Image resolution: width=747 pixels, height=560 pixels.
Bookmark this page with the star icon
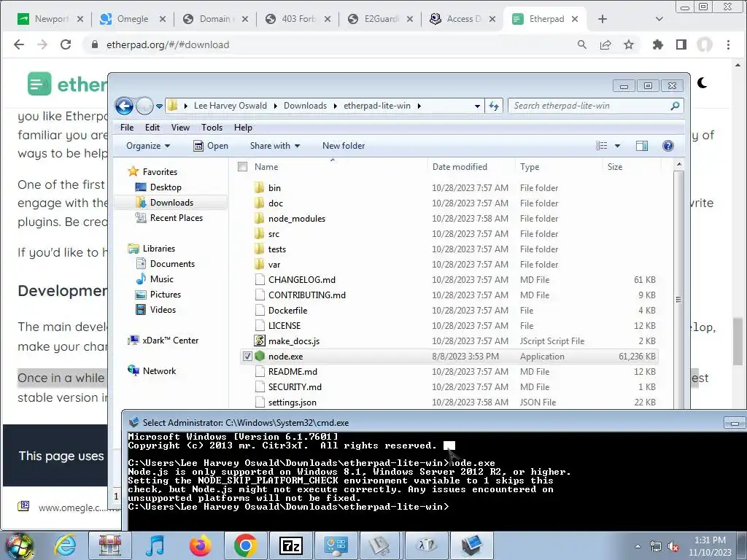pos(629,44)
